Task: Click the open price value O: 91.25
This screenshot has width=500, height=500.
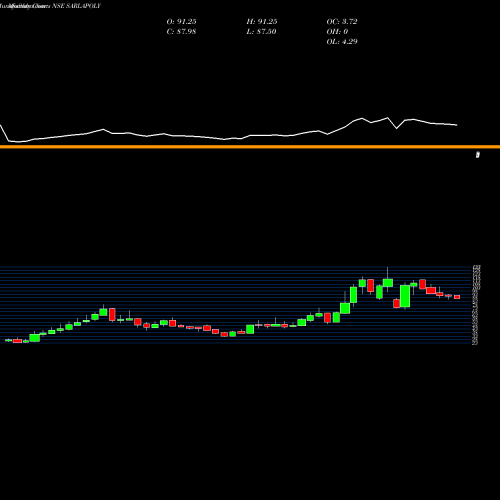Action: pyautogui.click(x=181, y=22)
